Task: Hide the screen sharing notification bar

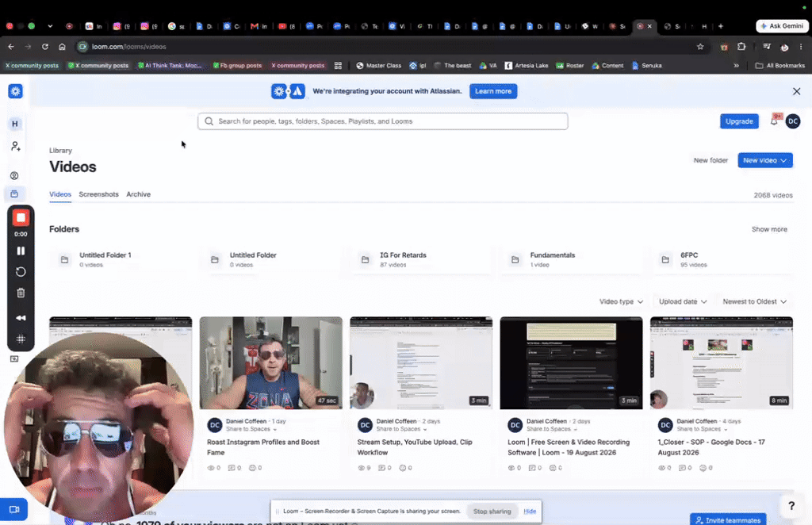Action: (x=530, y=512)
